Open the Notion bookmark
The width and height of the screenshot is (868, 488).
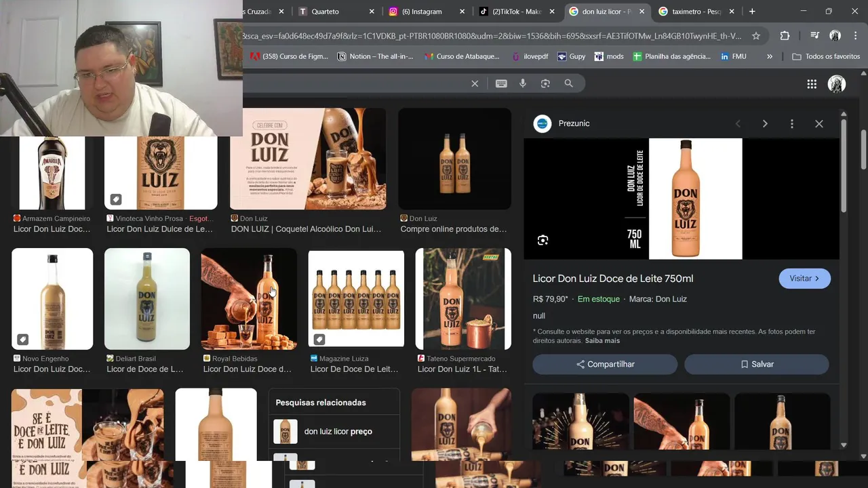pos(375,56)
